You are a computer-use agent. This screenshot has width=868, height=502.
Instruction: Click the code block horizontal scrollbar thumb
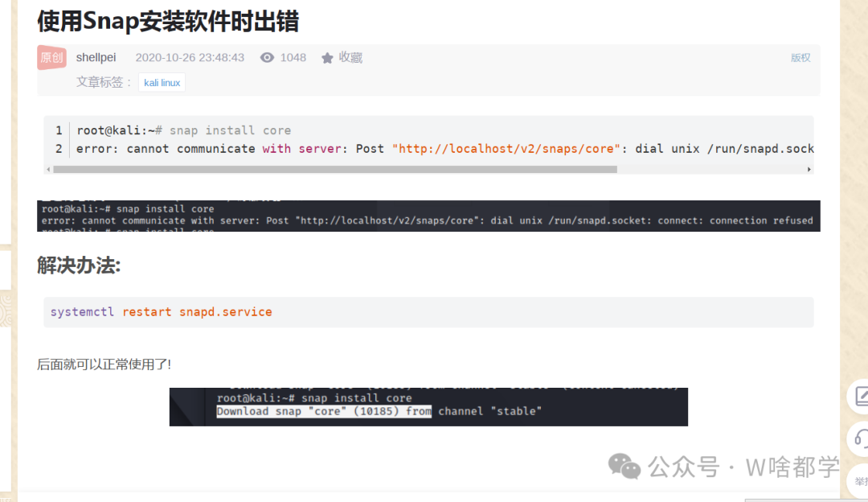pos(335,169)
